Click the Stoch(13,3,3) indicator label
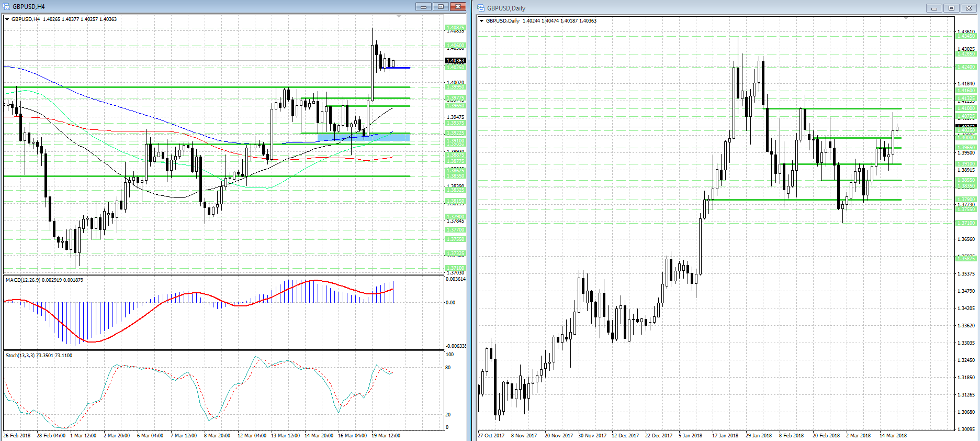 tap(39, 356)
